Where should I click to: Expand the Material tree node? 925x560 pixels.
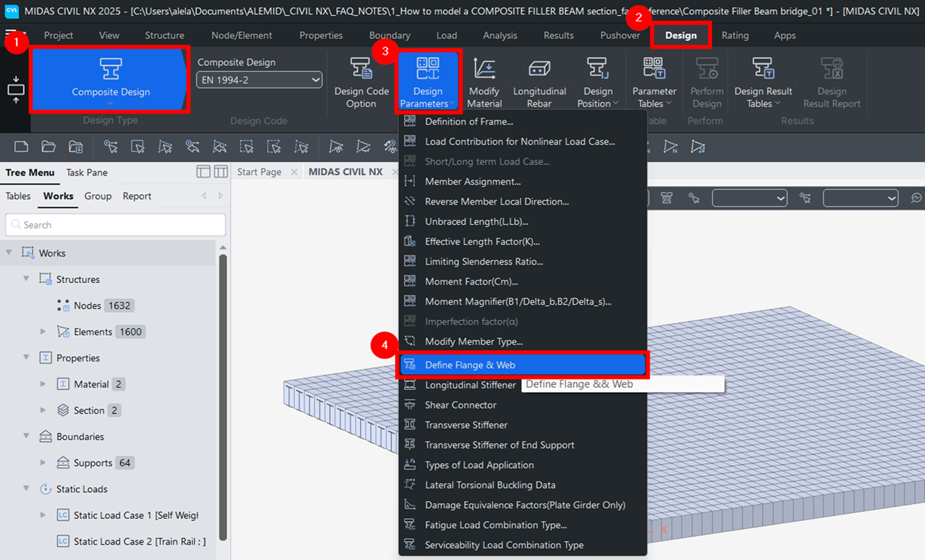coord(43,384)
